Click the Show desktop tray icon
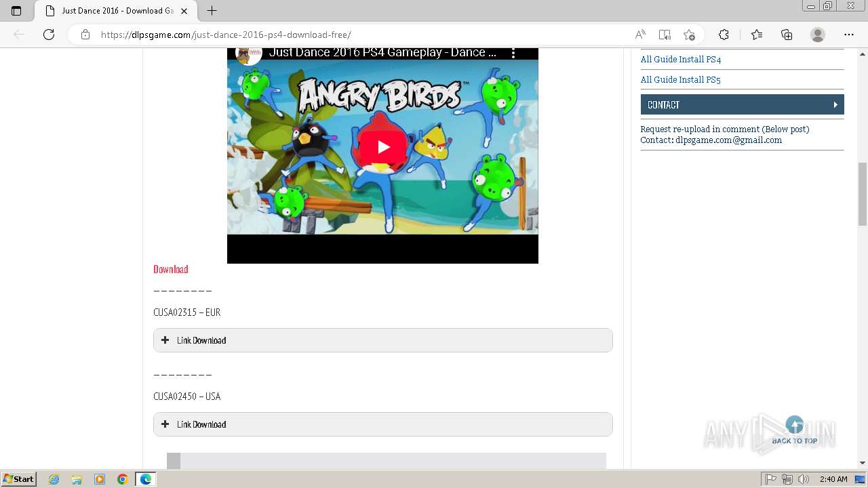Image resolution: width=868 pixels, height=488 pixels. (x=861, y=479)
